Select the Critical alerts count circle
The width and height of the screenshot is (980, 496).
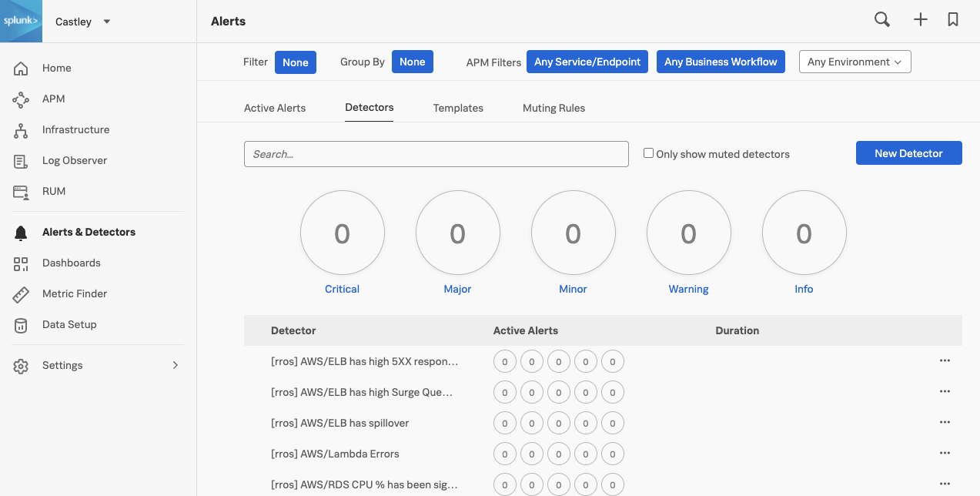click(343, 233)
